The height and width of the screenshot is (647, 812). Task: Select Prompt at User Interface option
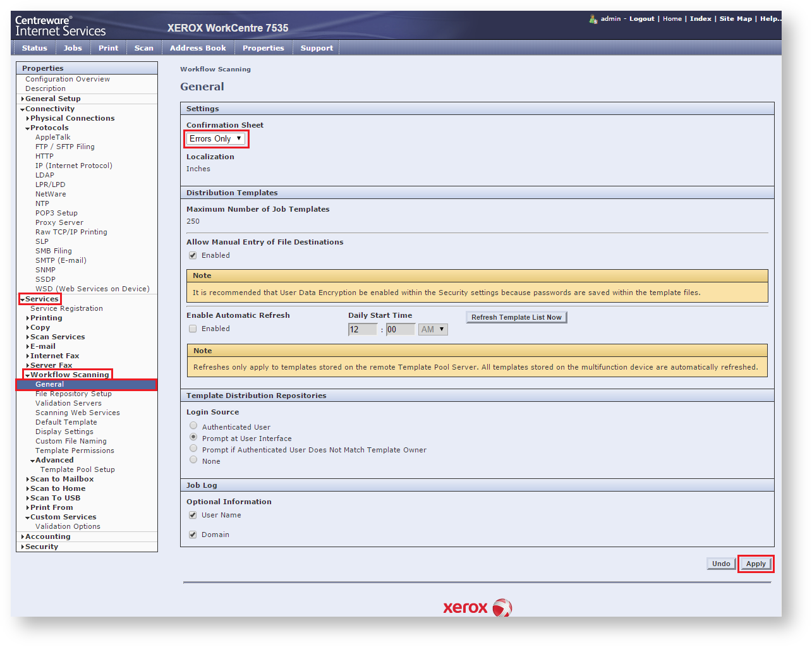193,437
